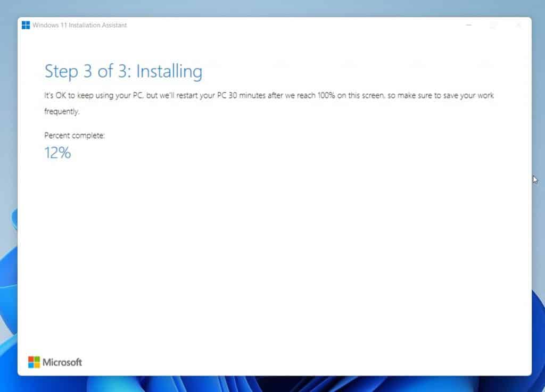Click the disabled maximize button in title bar
This screenshot has width=545, height=392.
(x=493, y=25)
